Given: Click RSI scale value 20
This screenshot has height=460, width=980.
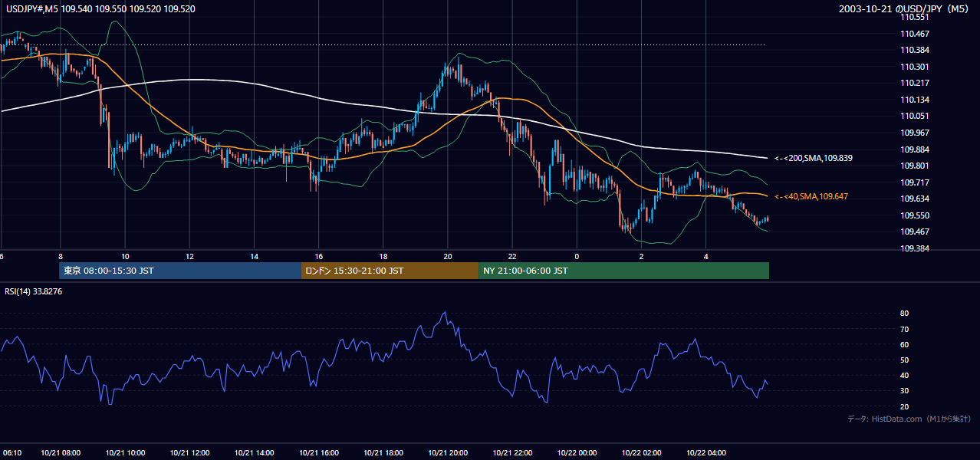Looking at the screenshot, I should [x=904, y=406].
